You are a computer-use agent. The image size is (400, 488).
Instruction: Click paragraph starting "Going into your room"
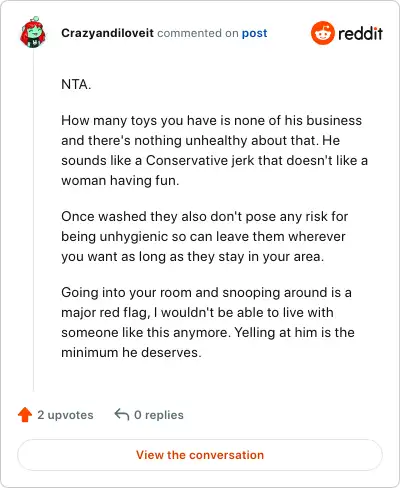[x=208, y=322]
